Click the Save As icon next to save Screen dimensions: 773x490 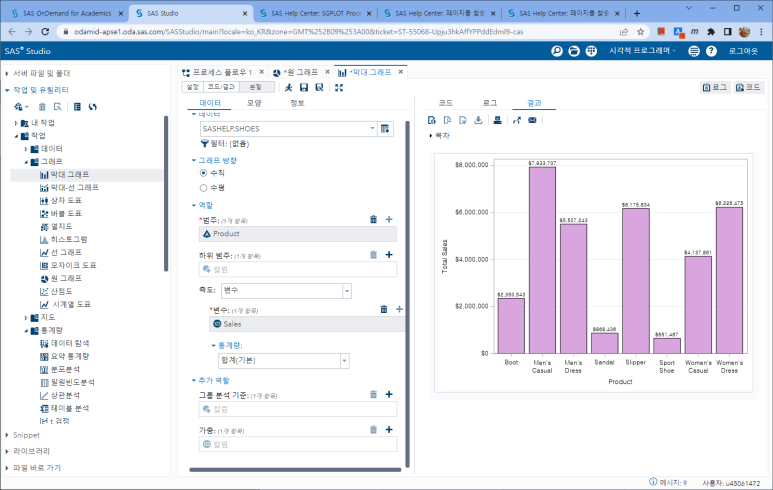coord(319,87)
